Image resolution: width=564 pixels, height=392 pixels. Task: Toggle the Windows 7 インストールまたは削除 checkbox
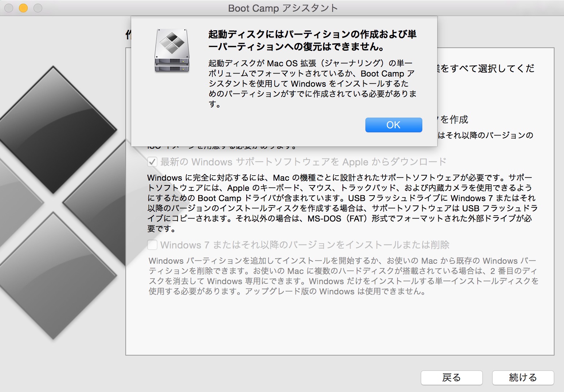tap(152, 245)
